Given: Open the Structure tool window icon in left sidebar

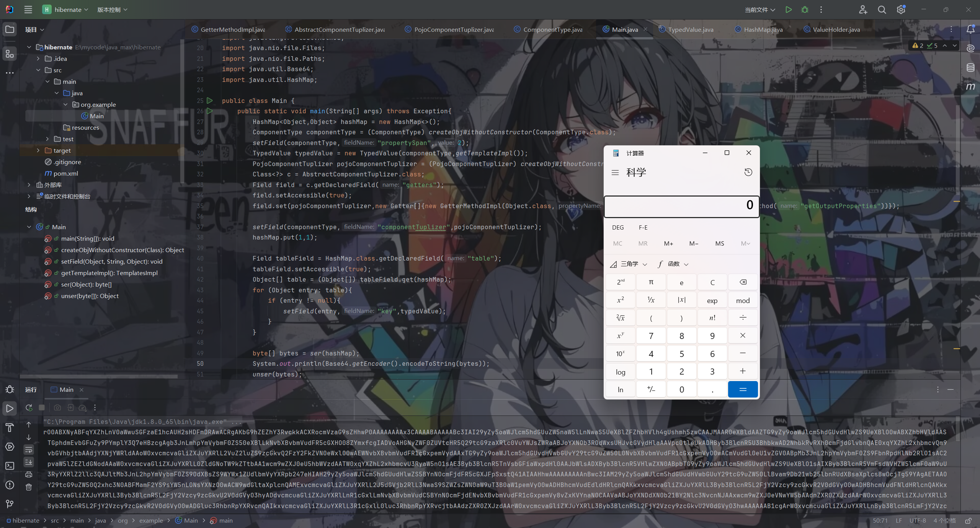Looking at the screenshot, I should (x=10, y=54).
